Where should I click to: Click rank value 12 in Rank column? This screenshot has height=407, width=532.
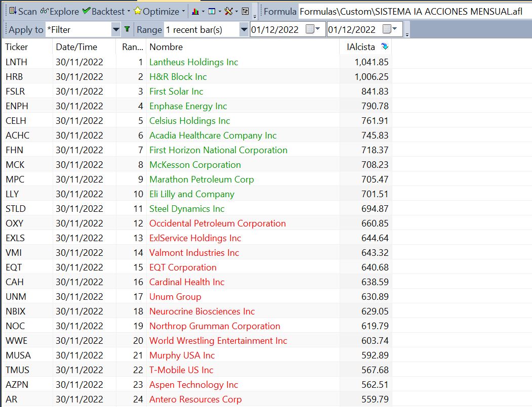[138, 223]
